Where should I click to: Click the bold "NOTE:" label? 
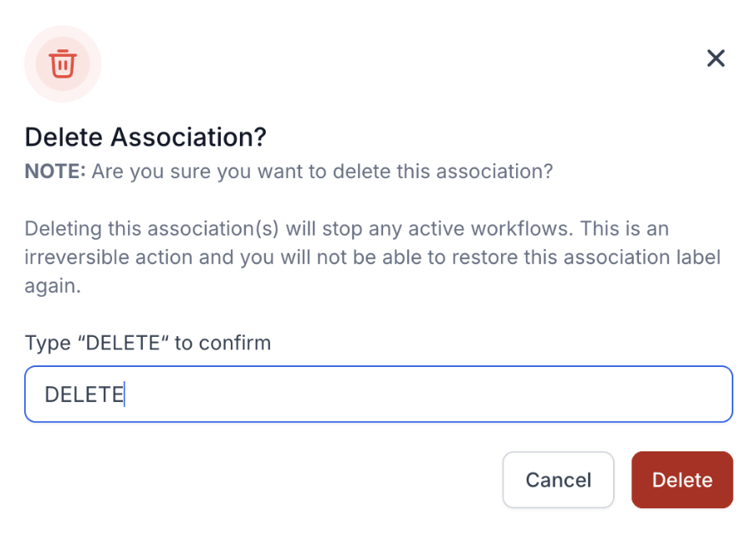point(55,171)
